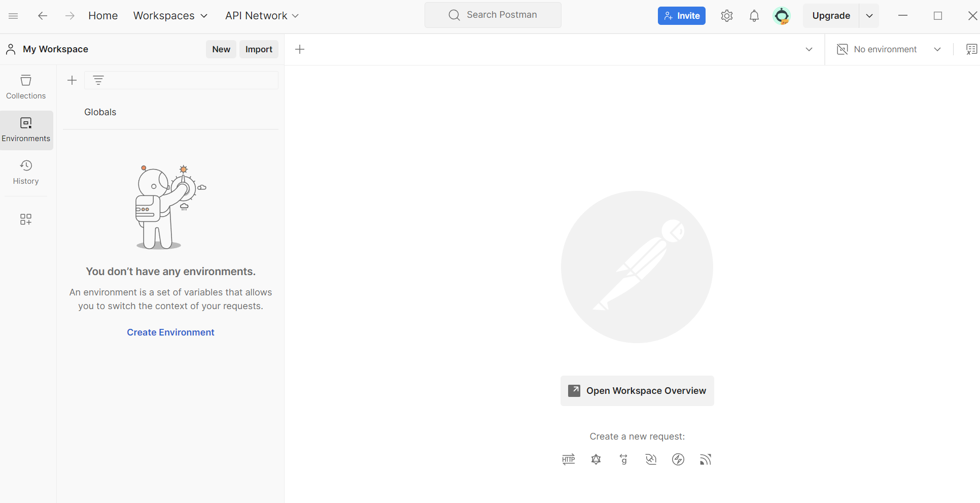The image size is (980, 503).
Task: Expand the arrow next to Upgrade
Action: [x=869, y=16]
